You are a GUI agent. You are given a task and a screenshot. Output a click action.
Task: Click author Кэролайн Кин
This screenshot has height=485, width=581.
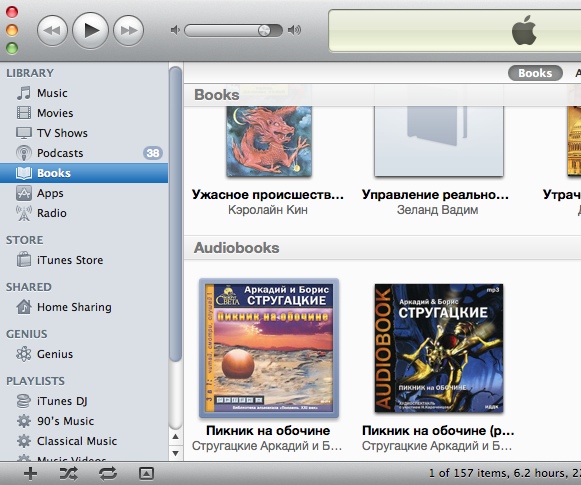click(268, 210)
